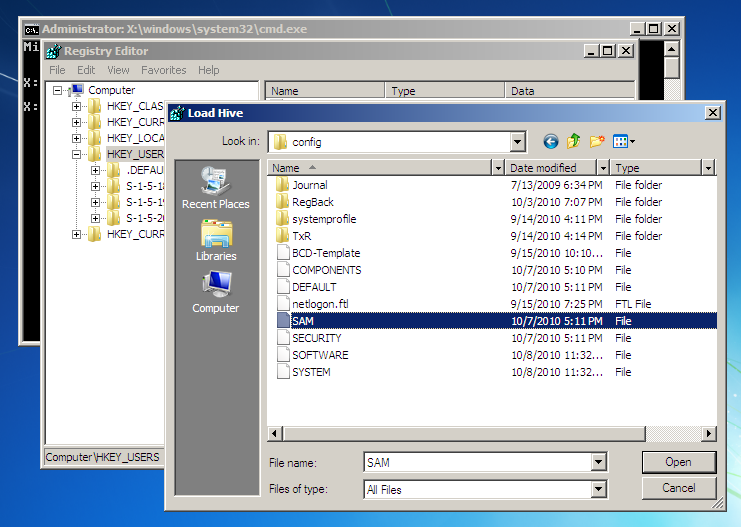
Task: Click the Open button
Action: (x=678, y=462)
